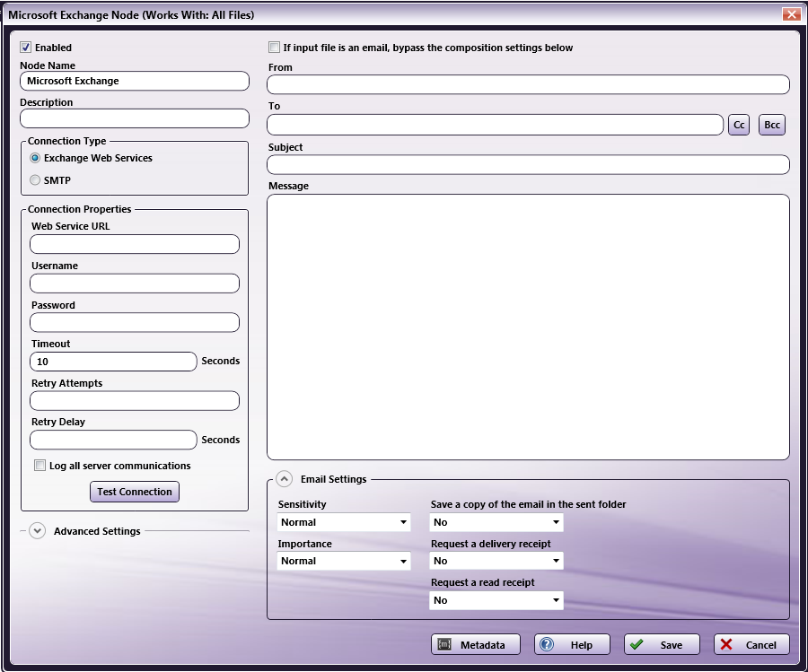Select SMTP connection type
The width and height of the screenshot is (808, 672).
pos(35,179)
